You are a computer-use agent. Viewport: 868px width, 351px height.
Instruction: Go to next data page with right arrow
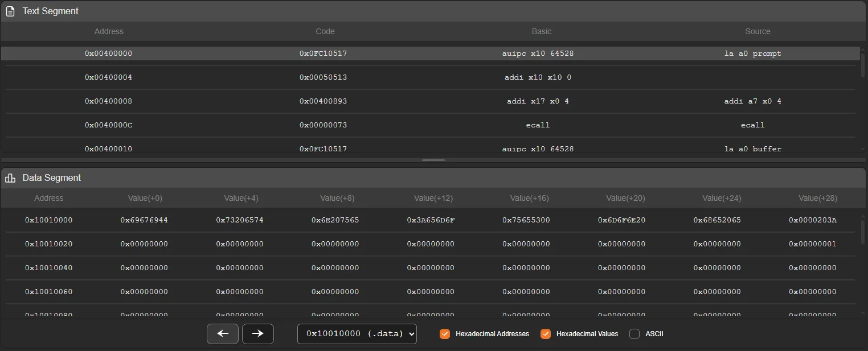(x=258, y=334)
